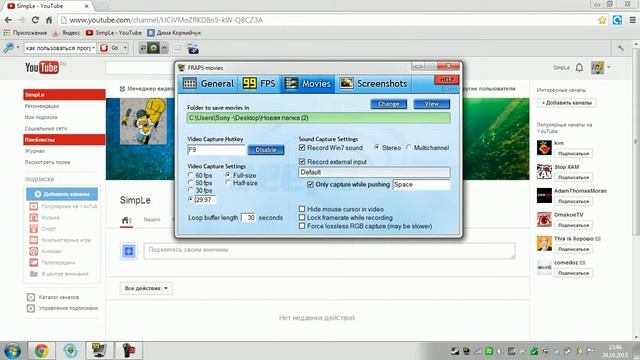The width and height of the screenshot is (640, 360).
Task: Subscribe to Stop XAM channel
Action: [573, 177]
